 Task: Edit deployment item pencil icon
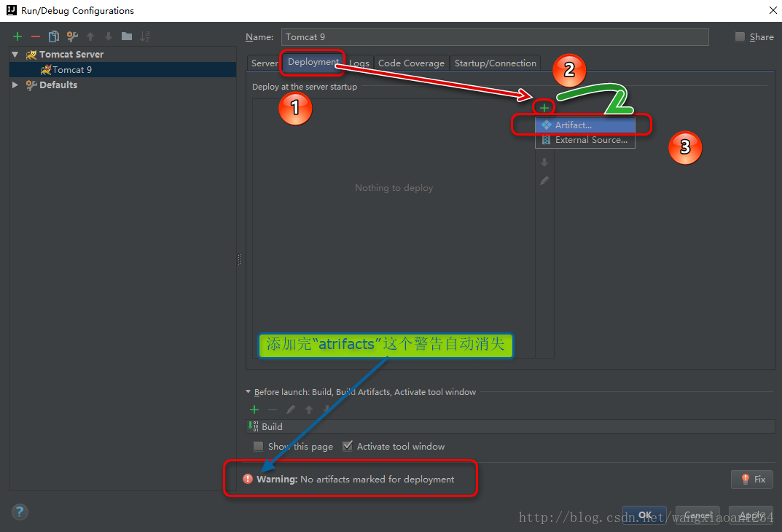544,181
